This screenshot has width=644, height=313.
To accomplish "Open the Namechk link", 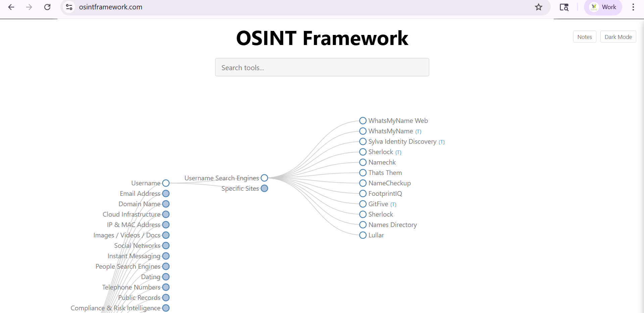I will click(x=382, y=162).
